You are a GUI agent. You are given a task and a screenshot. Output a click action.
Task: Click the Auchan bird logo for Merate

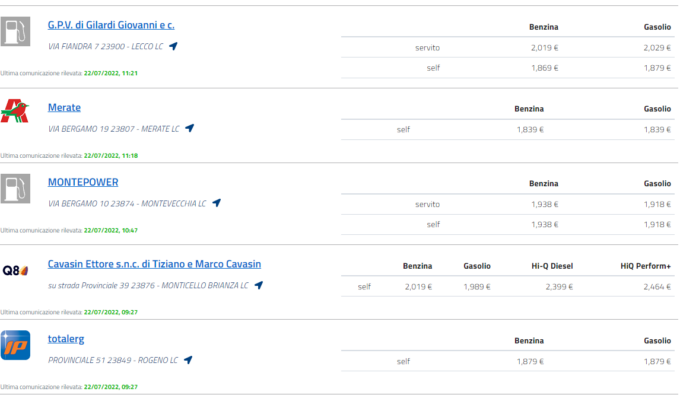[15, 111]
